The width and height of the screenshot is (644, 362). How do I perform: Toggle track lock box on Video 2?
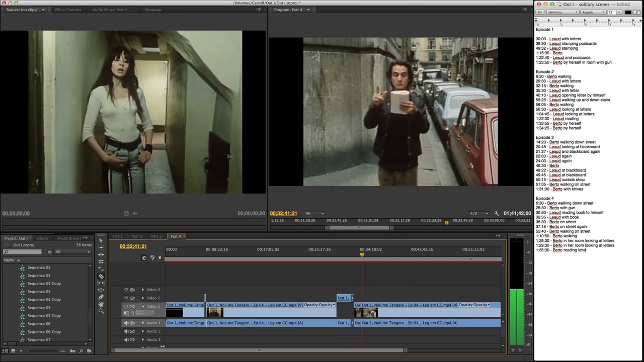[139, 298]
